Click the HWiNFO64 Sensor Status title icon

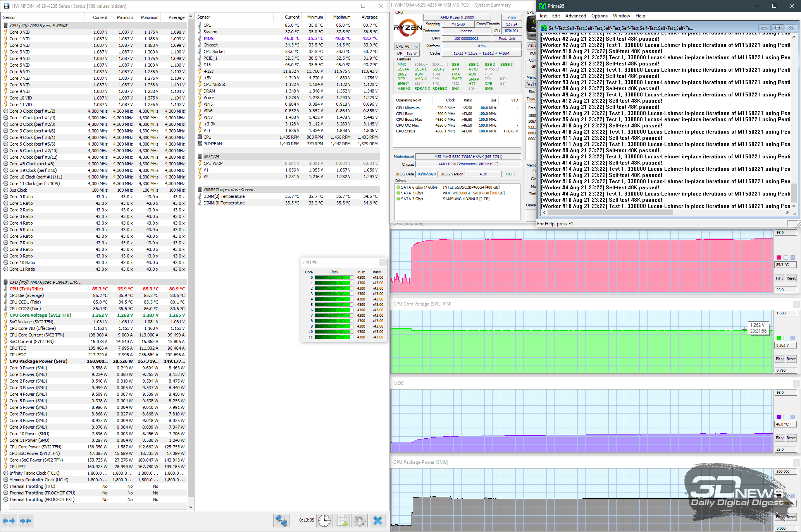6,6
